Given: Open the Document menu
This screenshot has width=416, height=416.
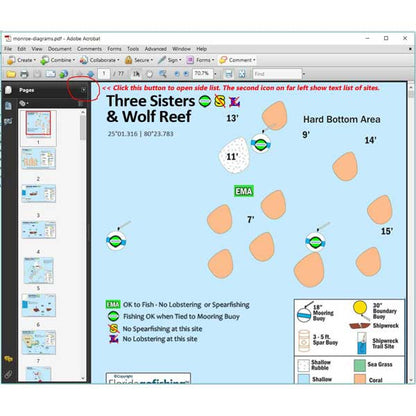Looking at the screenshot, I should [60, 49].
